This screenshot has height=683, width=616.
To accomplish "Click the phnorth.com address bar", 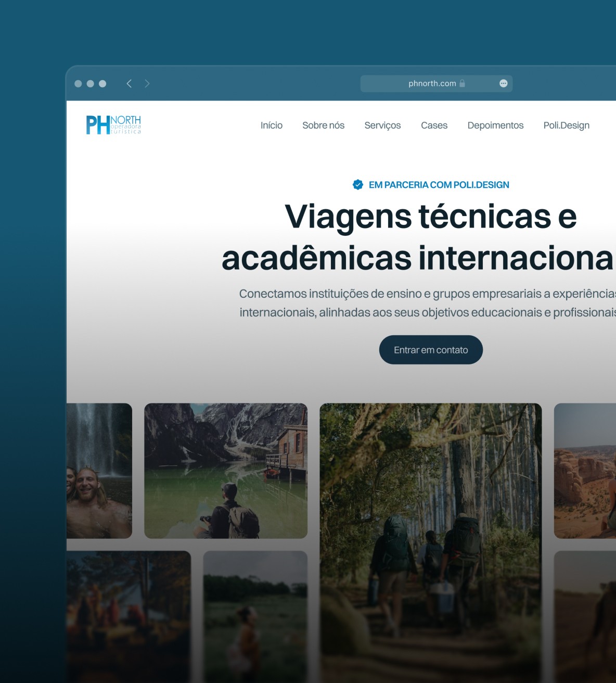I will click(x=437, y=83).
